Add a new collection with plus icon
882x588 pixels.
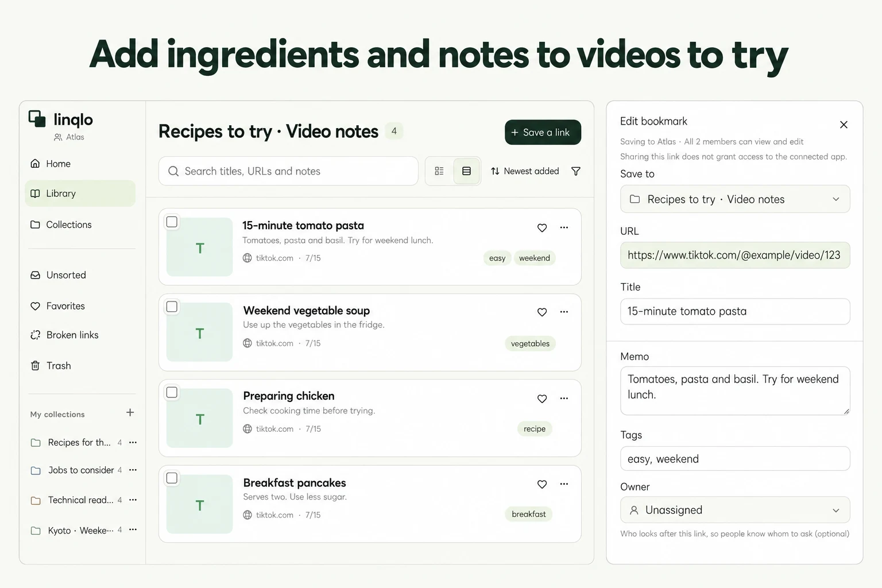click(130, 413)
